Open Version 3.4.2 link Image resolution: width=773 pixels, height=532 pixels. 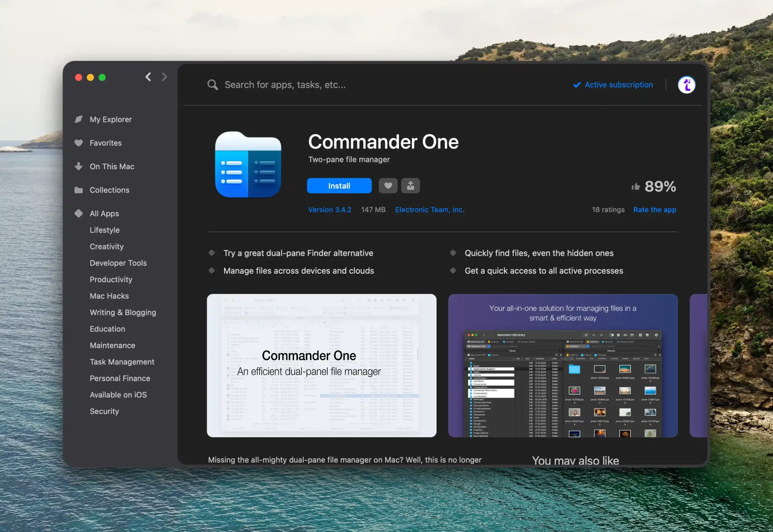coord(329,210)
